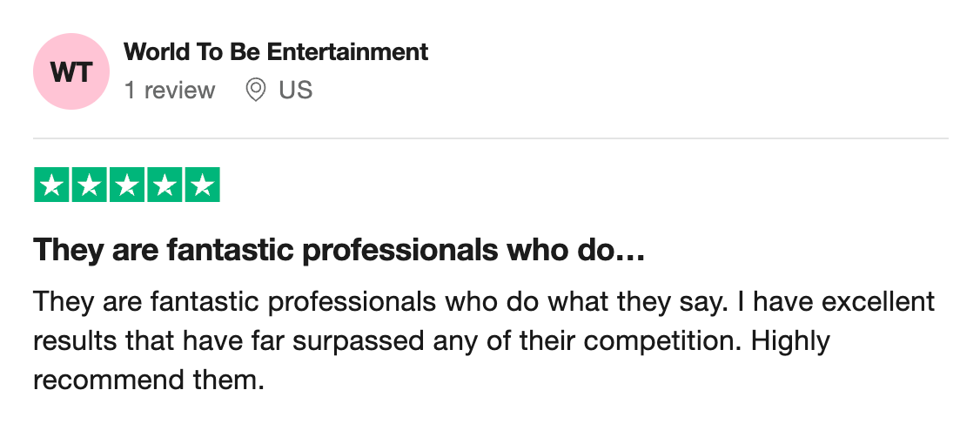
Task: Click the review body's first line
Action: pyautogui.click(x=483, y=302)
